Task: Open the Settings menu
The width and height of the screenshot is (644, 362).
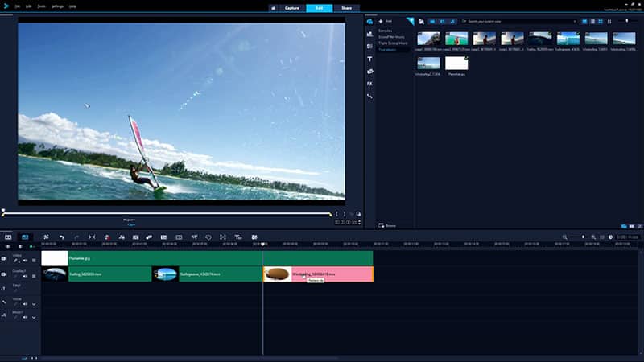Action: pyautogui.click(x=57, y=6)
